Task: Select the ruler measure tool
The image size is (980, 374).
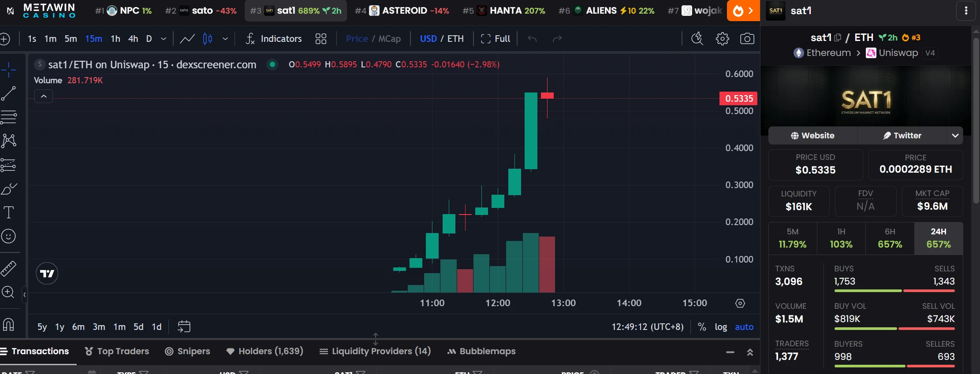Action: [x=9, y=268]
